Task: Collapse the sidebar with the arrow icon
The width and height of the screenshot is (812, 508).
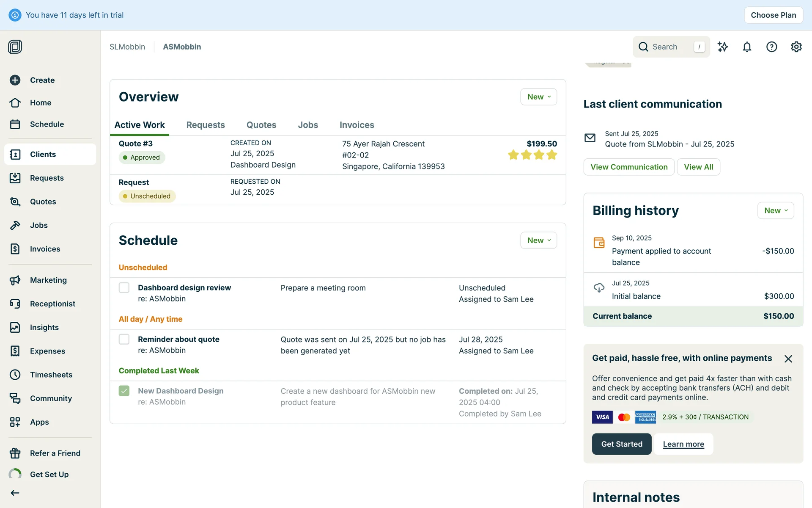Action: pos(15,493)
